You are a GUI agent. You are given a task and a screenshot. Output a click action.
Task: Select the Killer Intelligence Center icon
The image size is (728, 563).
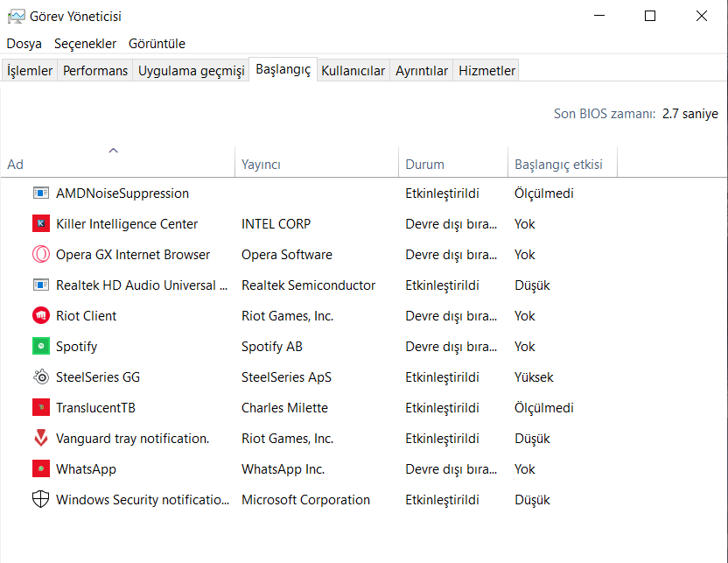pos(41,224)
